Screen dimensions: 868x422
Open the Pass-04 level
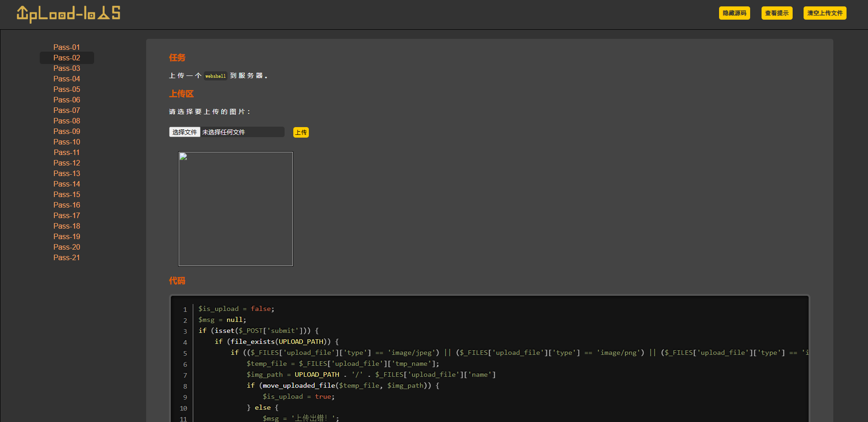(x=67, y=79)
